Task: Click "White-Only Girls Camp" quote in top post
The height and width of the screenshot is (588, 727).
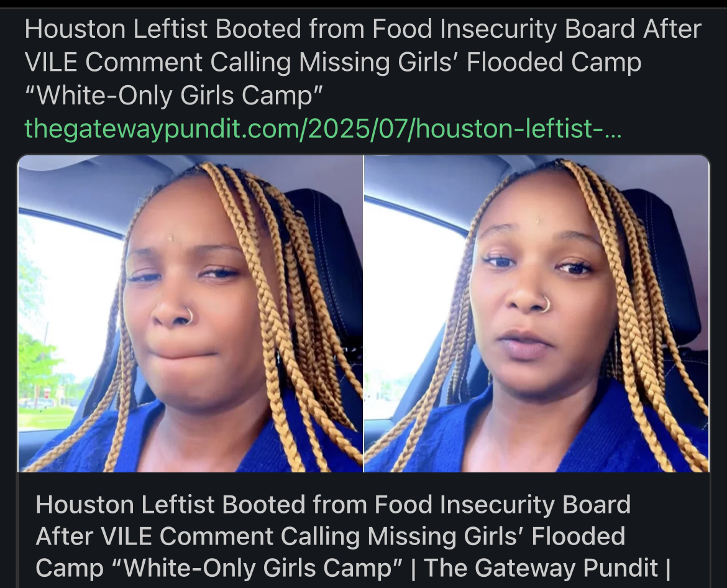Action: [x=174, y=96]
